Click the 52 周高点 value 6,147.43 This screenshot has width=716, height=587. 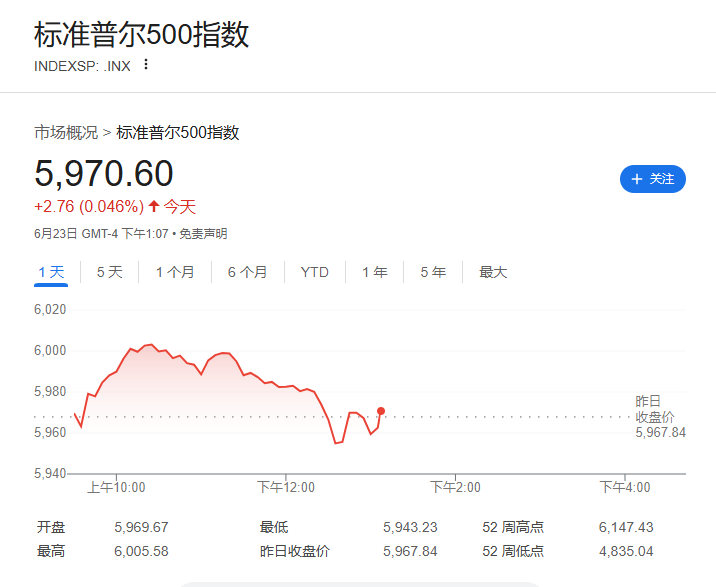click(x=626, y=528)
